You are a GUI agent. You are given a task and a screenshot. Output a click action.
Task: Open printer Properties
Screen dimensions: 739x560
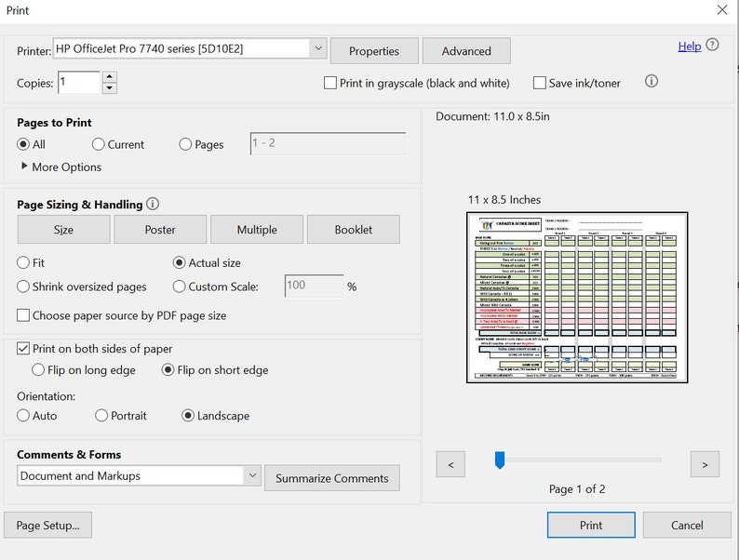(374, 51)
